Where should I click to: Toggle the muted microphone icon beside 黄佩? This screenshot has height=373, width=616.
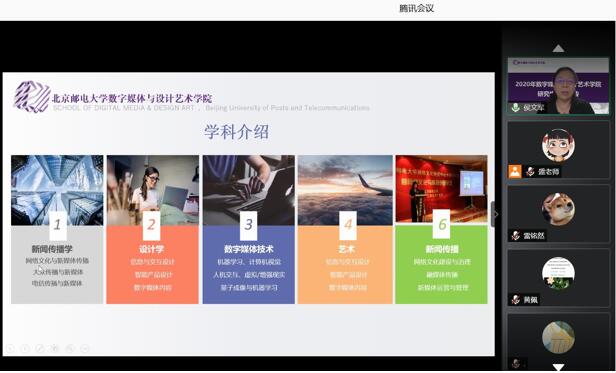[515, 300]
